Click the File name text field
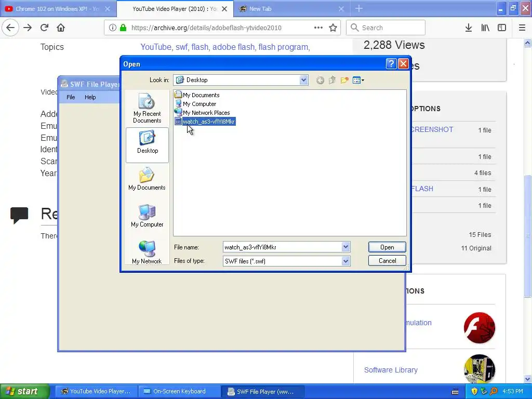532x399 pixels. click(x=282, y=247)
